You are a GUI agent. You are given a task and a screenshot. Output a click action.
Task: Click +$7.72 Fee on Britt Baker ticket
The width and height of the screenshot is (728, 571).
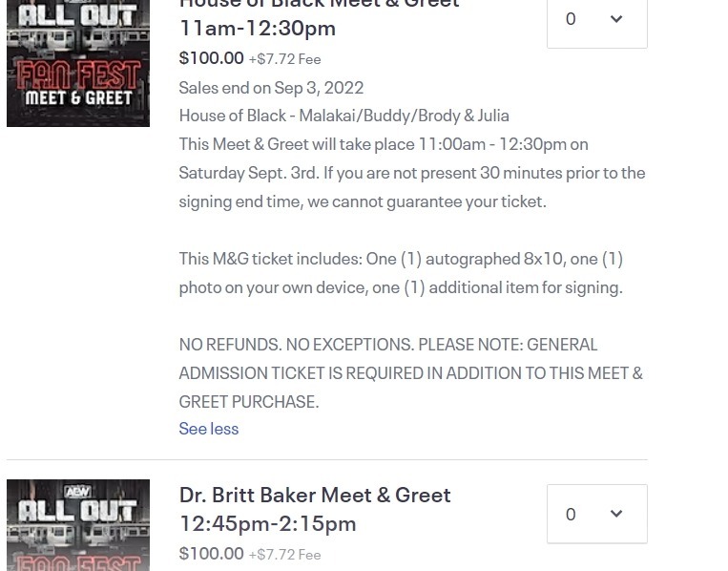pos(284,554)
